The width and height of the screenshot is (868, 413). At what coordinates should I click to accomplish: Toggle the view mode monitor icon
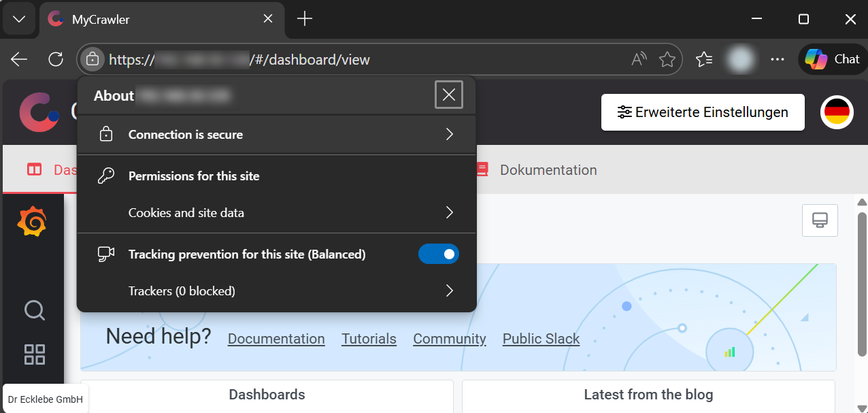[x=820, y=220]
